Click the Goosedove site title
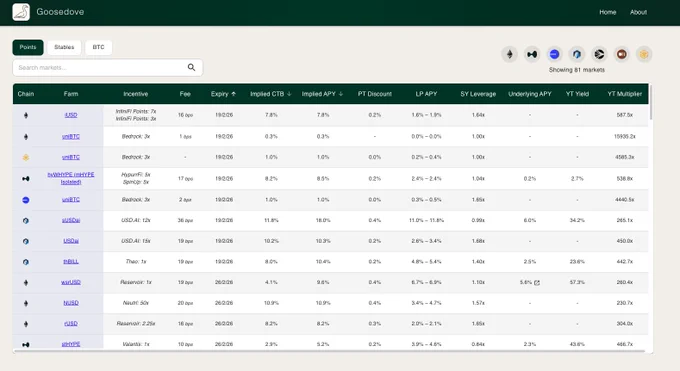 click(x=60, y=12)
